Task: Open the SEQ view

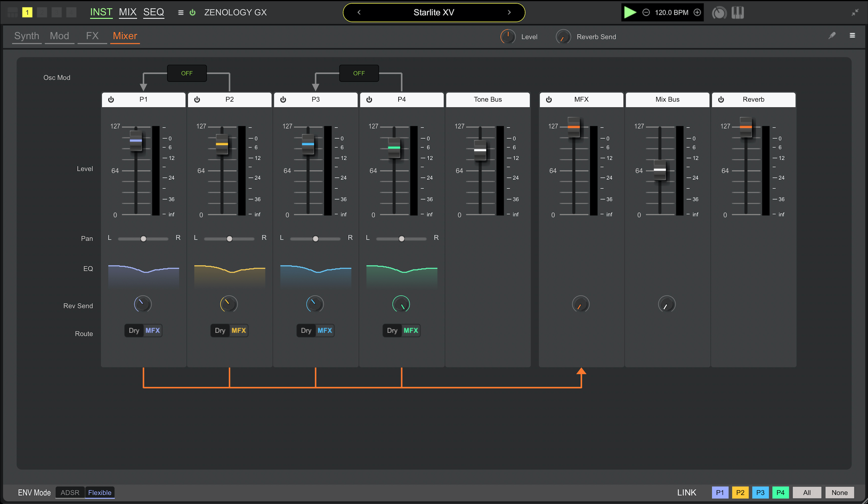Action: point(153,12)
